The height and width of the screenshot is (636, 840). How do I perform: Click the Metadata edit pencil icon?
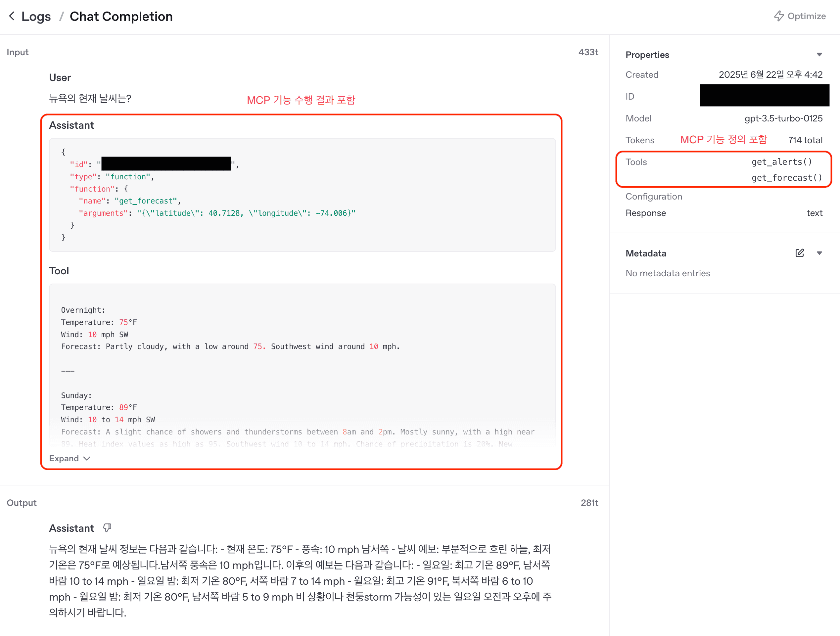799,253
